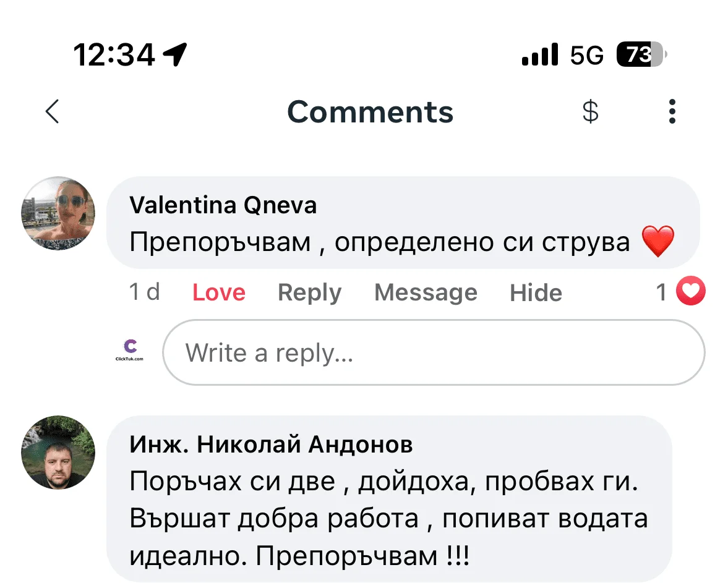728x583 pixels.
Task: Reply to Valentina Qneva's comment
Action: tap(309, 292)
